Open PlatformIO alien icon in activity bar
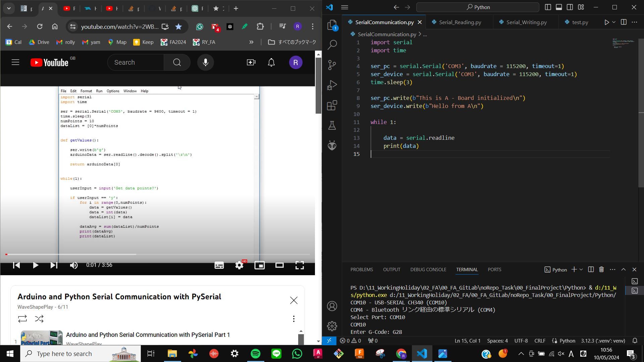This screenshot has width=644, height=362. coord(332,145)
